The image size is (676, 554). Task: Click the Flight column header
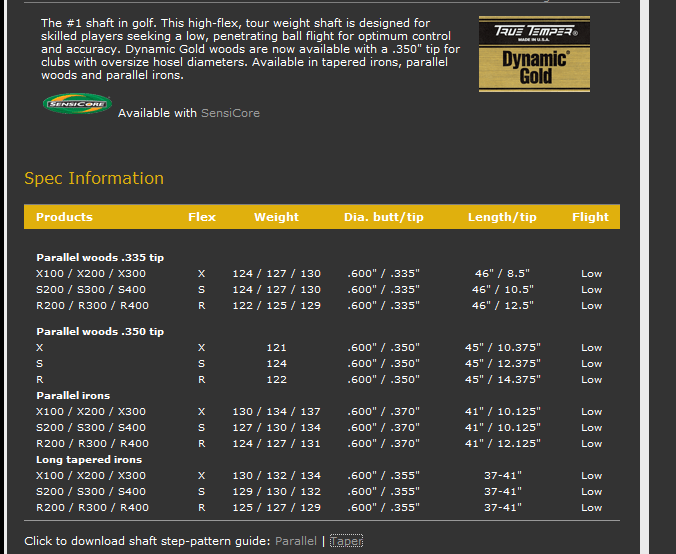tap(590, 217)
